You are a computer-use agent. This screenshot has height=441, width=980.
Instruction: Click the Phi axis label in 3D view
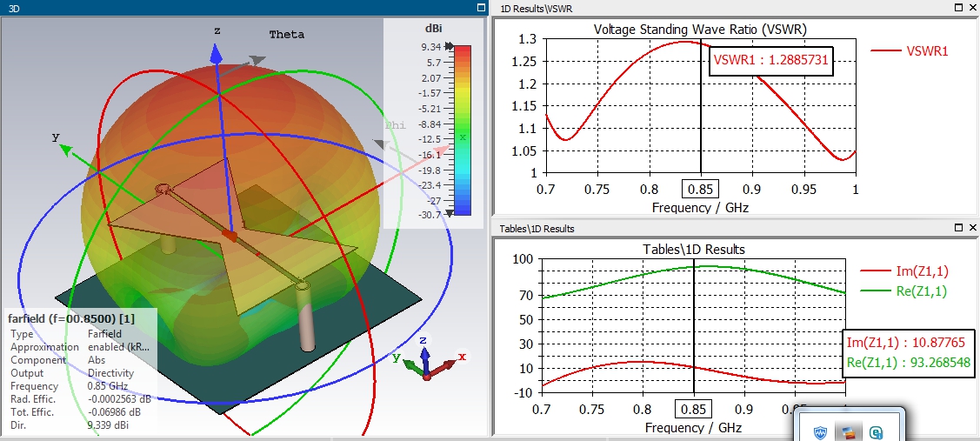(x=395, y=125)
